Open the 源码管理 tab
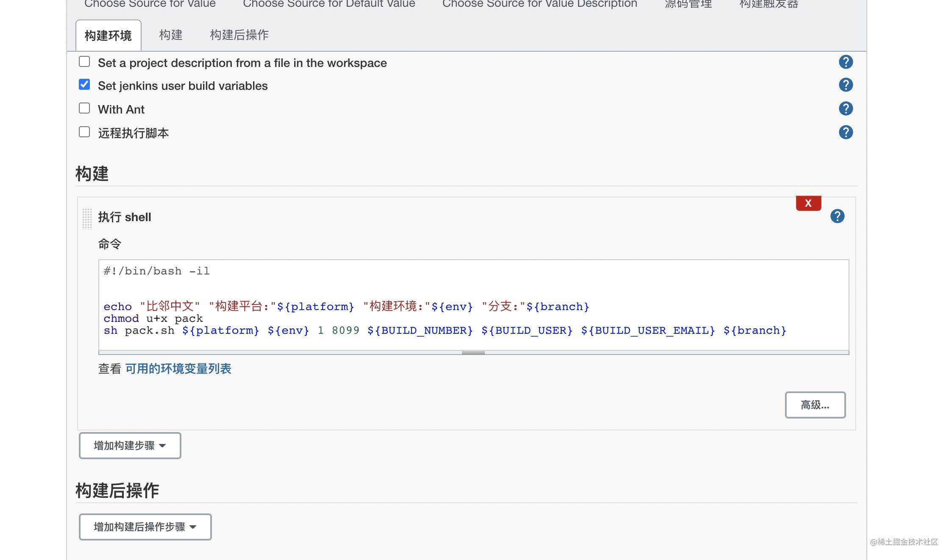 [688, 4]
